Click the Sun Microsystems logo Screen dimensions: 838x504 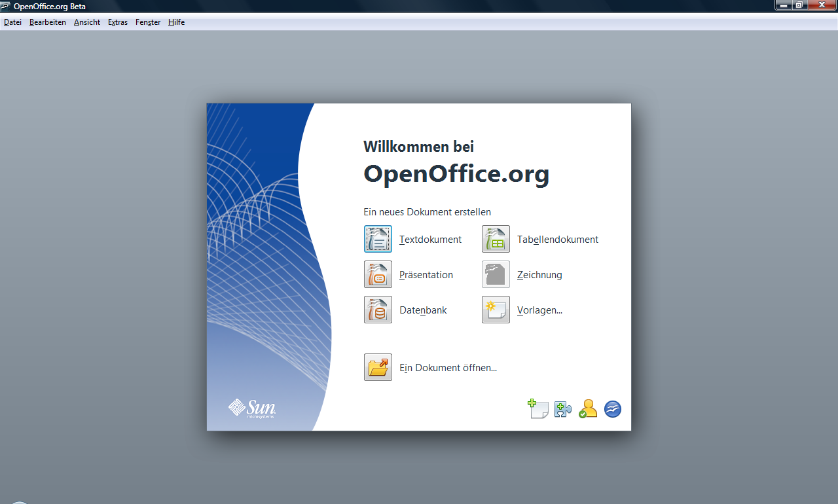click(x=252, y=408)
